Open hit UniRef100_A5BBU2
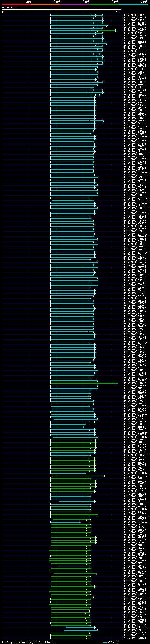 [135, 95]
